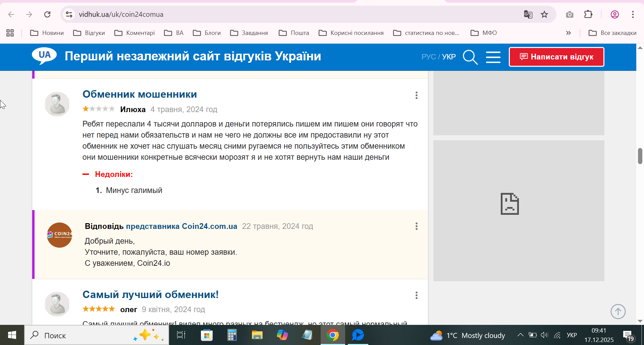This screenshot has width=644, height=345.
Task: Open Chrome three-dot menu
Action: [633, 14]
